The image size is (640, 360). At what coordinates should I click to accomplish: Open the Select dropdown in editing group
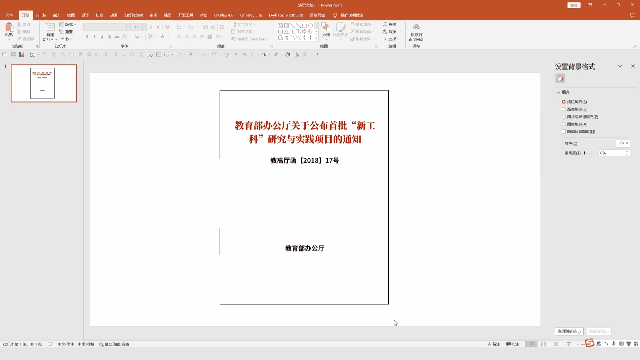click(391, 39)
